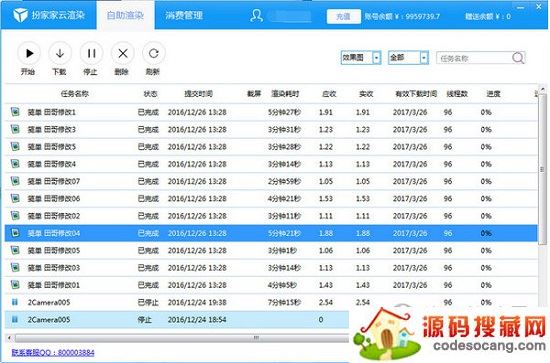The width and height of the screenshot is (550, 363).
Task: Click the task icon of row 田哥修改5
Action: (15, 146)
